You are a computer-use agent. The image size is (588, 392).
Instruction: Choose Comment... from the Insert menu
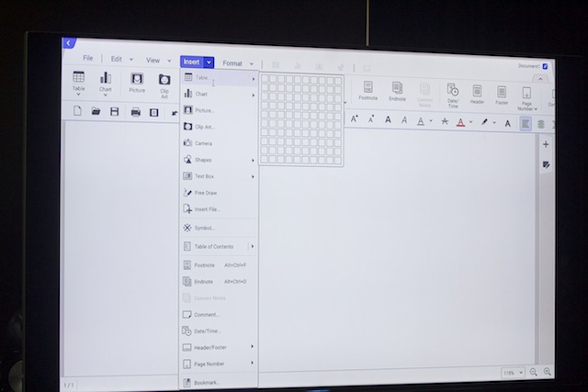tap(220, 315)
